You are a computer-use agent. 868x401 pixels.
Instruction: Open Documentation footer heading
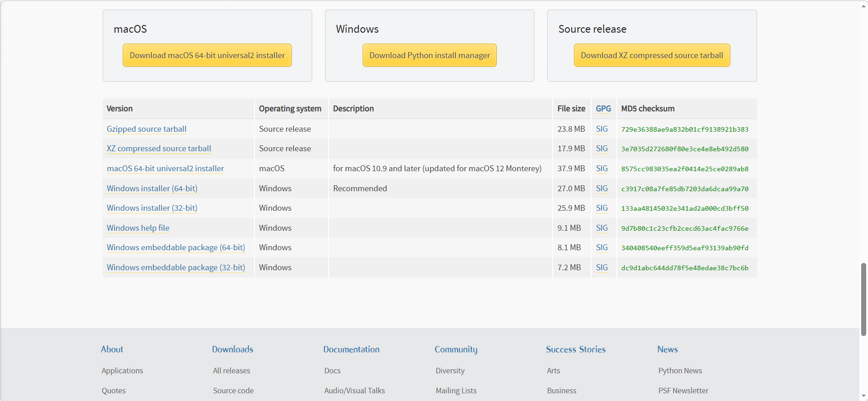pos(351,349)
